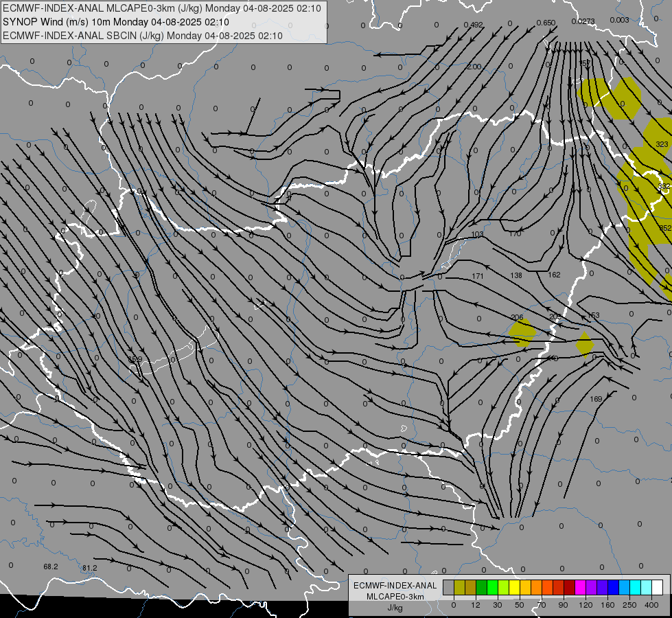Click legend label ECMWF-INDEX-ANAL
The height and width of the screenshot is (618, 672).
point(395,586)
